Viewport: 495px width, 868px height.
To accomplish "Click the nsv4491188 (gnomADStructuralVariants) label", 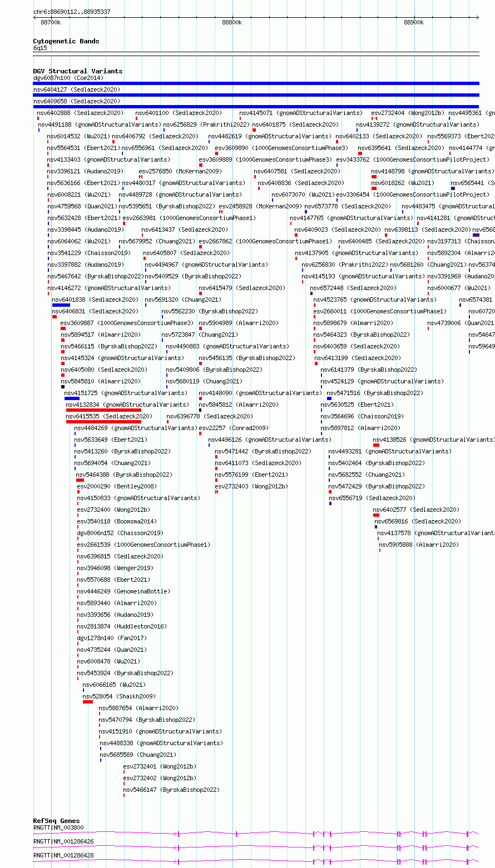I will pos(100,124).
